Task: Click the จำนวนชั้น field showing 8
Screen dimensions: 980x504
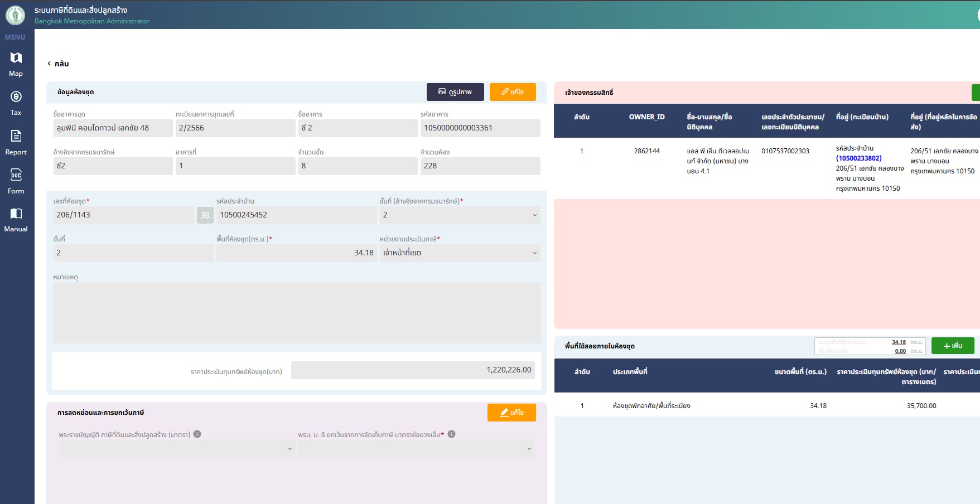Action: (358, 166)
